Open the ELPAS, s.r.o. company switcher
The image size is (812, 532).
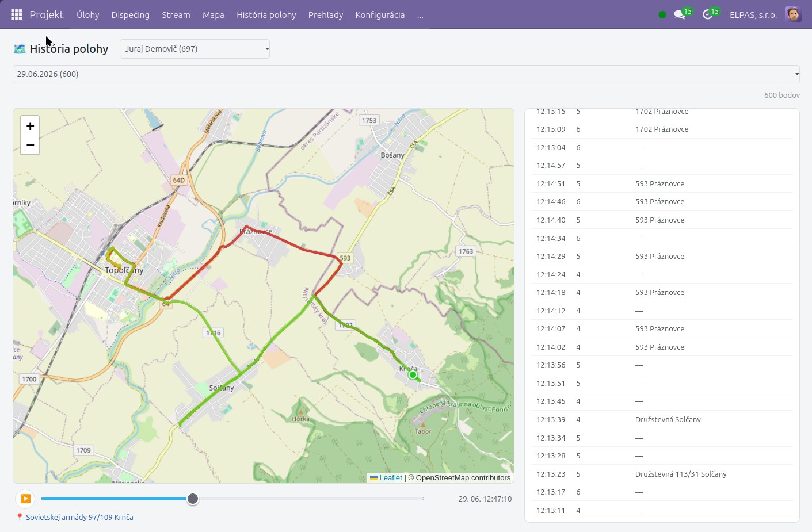(x=753, y=15)
